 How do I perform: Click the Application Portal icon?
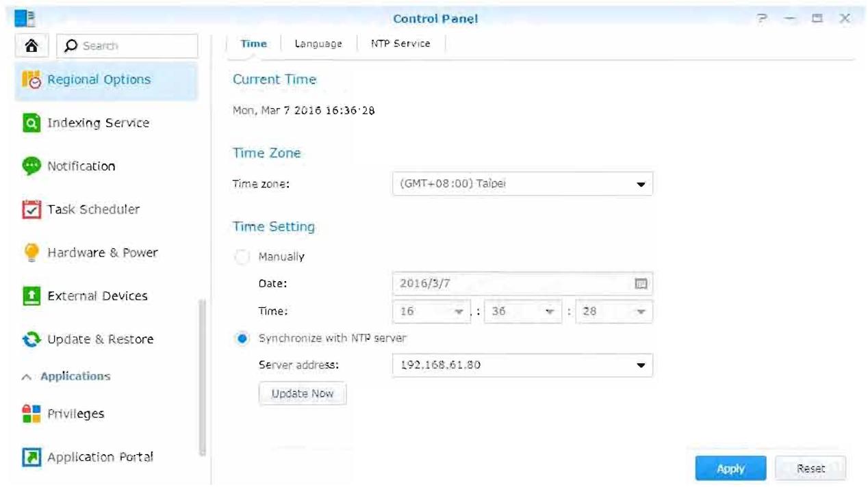(31, 457)
